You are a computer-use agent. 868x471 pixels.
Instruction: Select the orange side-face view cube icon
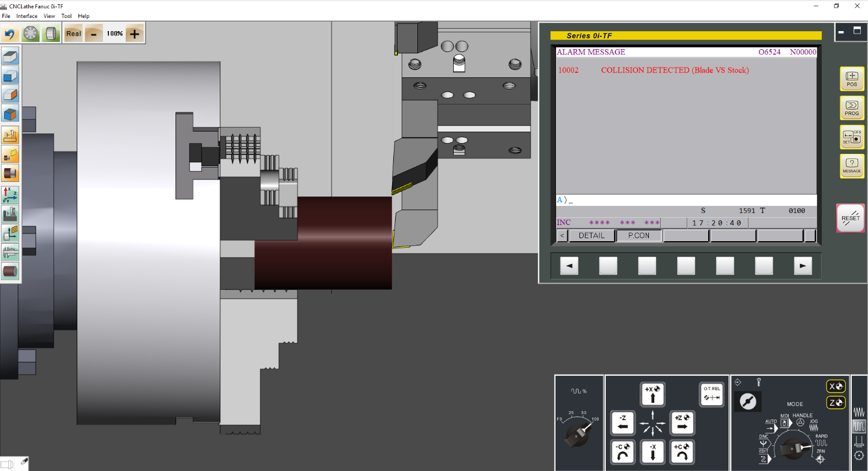[x=11, y=94]
